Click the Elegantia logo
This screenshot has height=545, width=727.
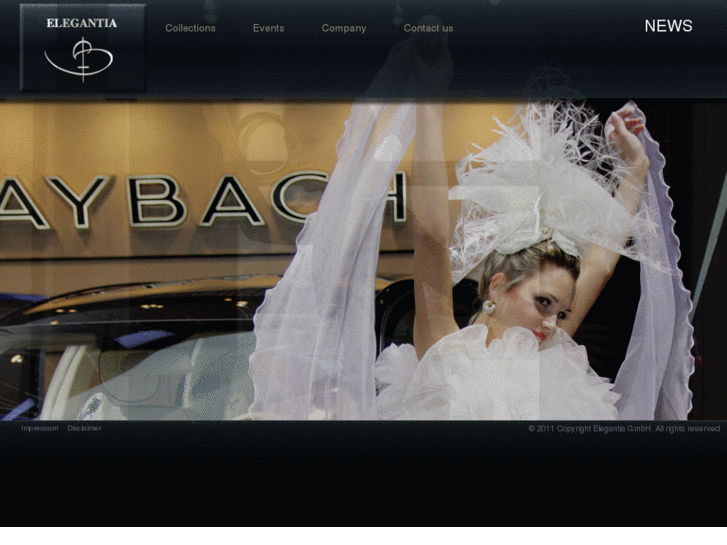pyautogui.click(x=83, y=47)
